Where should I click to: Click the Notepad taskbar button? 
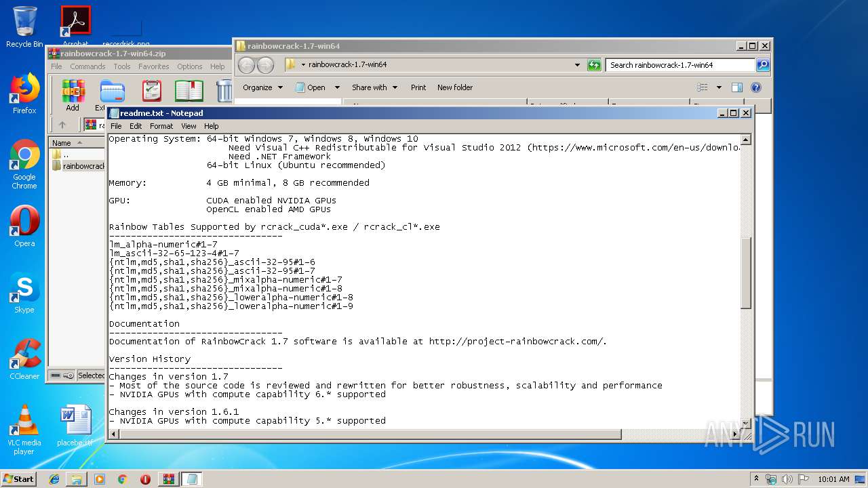tap(192, 479)
